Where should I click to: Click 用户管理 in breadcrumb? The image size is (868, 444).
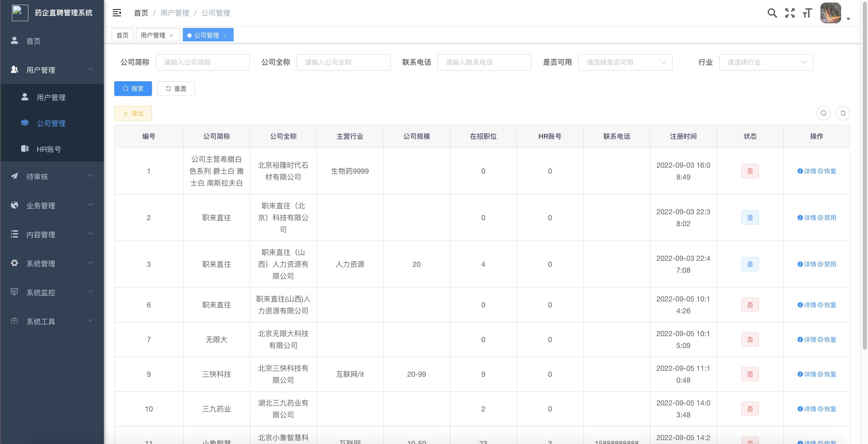(x=174, y=13)
